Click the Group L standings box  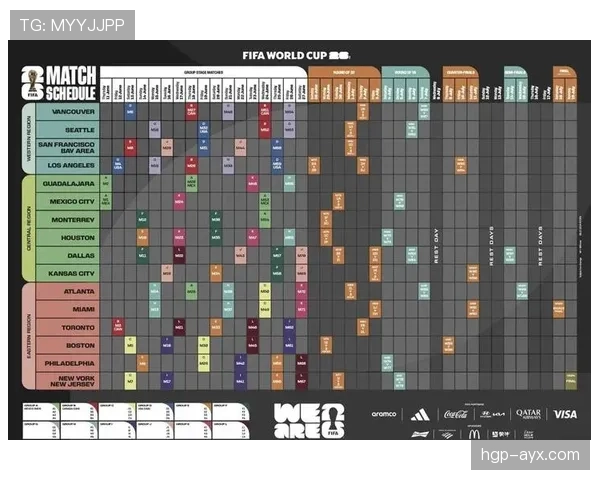(231, 431)
